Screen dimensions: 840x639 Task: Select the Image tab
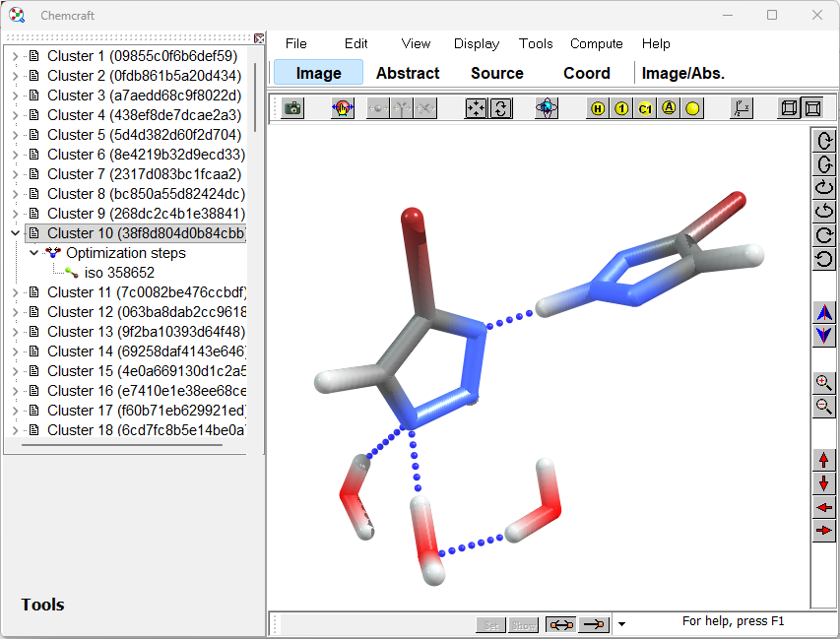pyautogui.click(x=319, y=72)
